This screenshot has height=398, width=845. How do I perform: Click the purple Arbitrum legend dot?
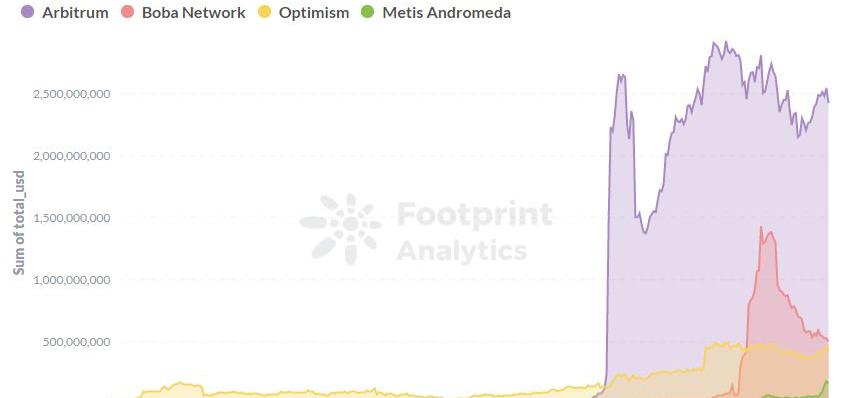click(27, 12)
